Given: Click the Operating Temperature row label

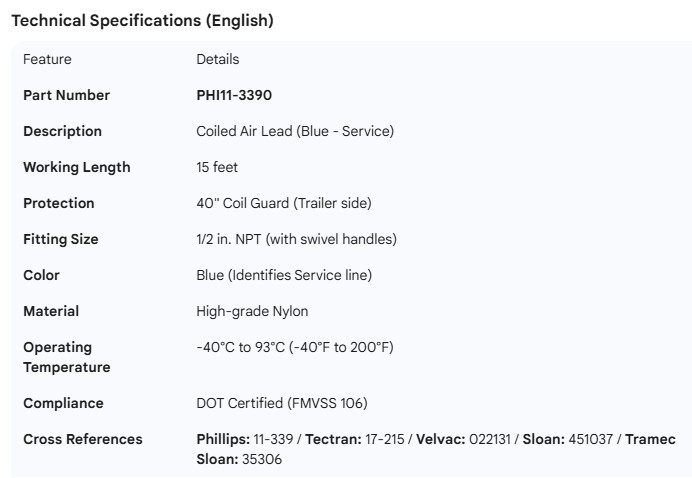Looking at the screenshot, I should [x=66, y=357].
